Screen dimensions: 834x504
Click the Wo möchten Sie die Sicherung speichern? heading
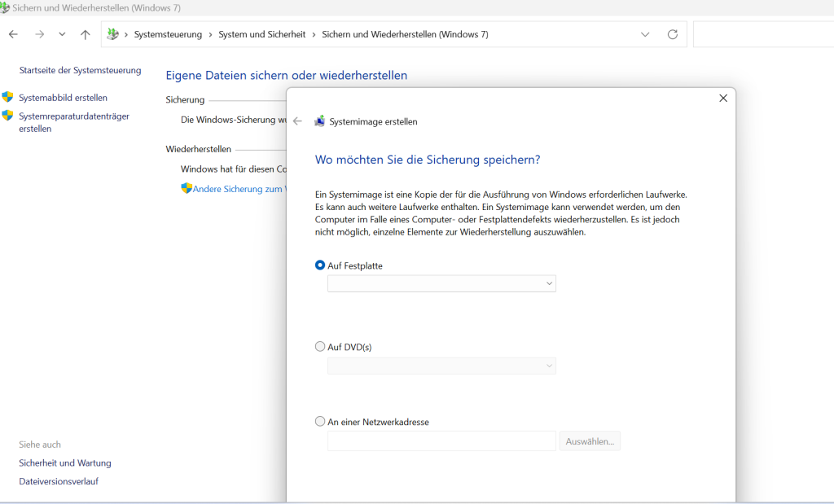(x=428, y=160)
